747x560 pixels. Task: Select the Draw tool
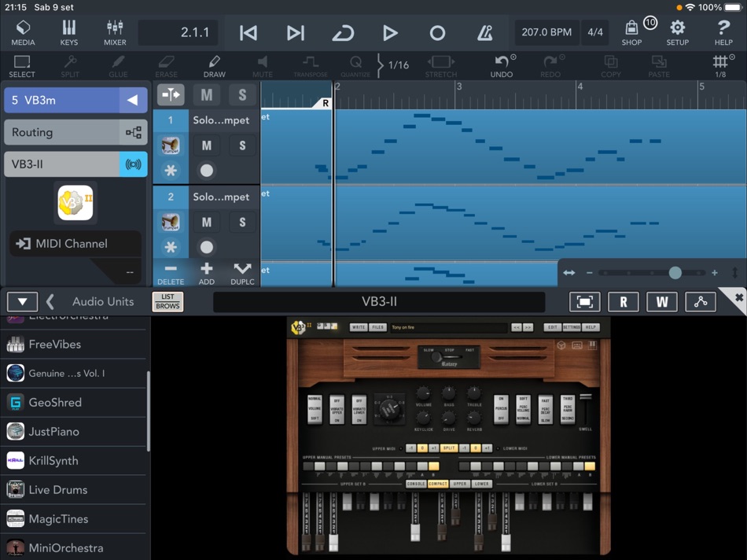tap(214, 66)
